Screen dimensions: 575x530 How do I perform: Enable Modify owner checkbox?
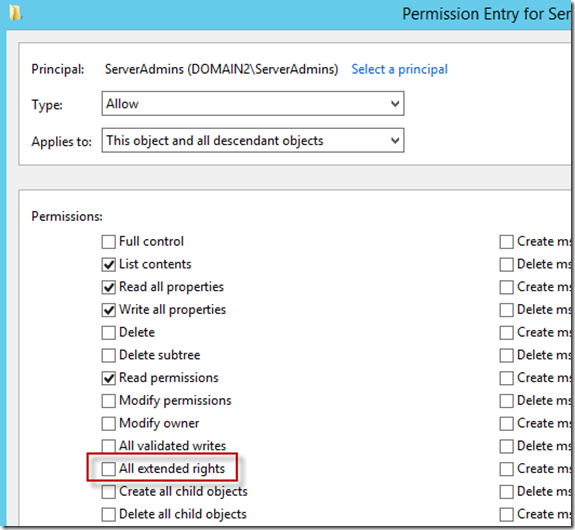pyautogui.click(x=109, y=424)
